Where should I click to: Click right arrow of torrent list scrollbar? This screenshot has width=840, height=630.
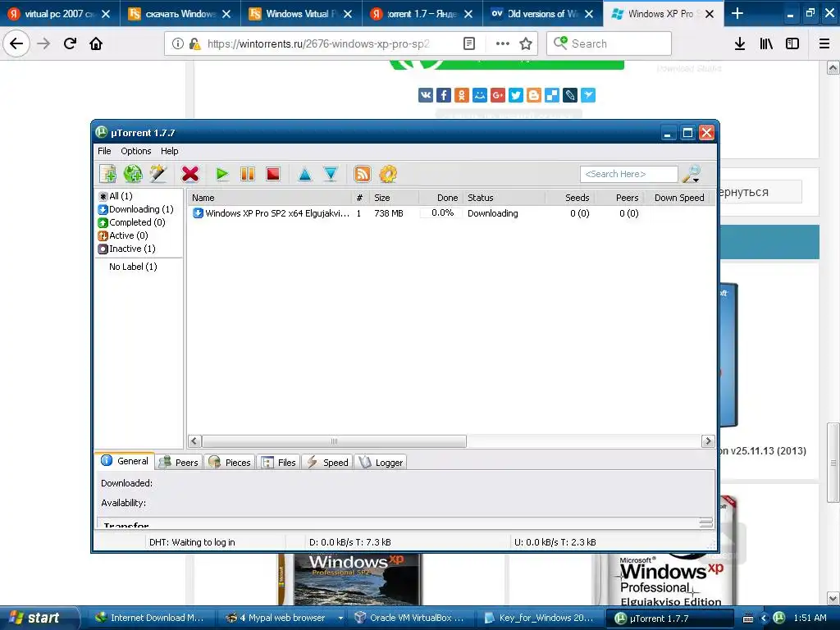click(x=708, y=441)
